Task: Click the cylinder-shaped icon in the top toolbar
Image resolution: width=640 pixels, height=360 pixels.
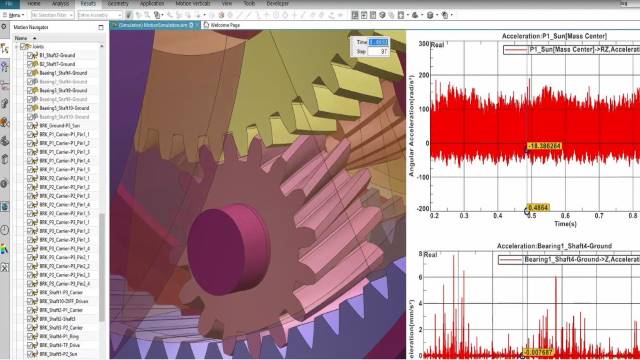Action: (x=430, y=15)
